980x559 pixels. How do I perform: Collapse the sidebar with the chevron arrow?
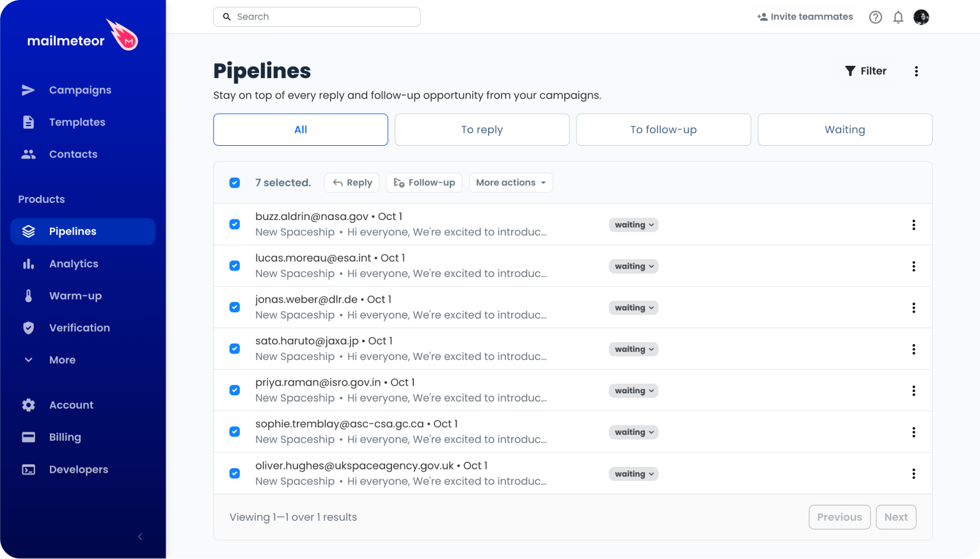point(140,537)
